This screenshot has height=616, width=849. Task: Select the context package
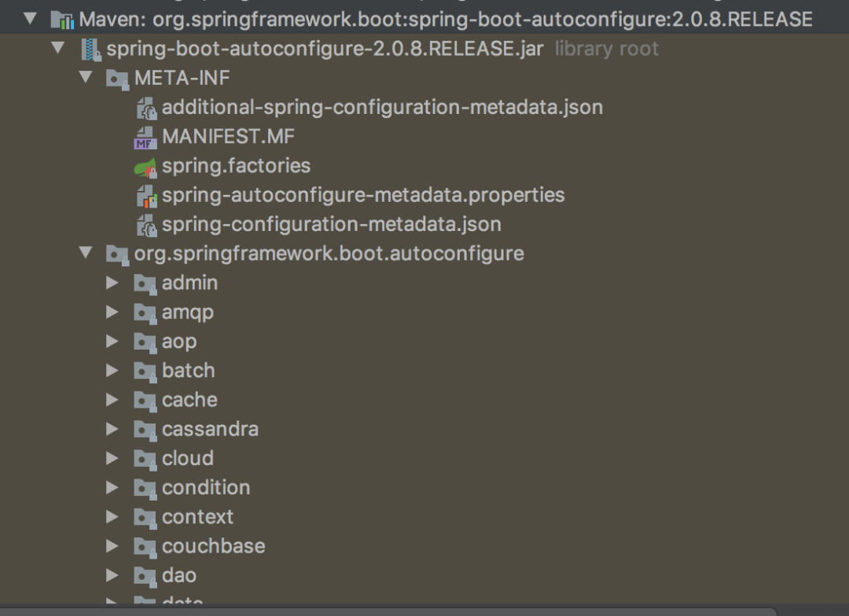197,516
